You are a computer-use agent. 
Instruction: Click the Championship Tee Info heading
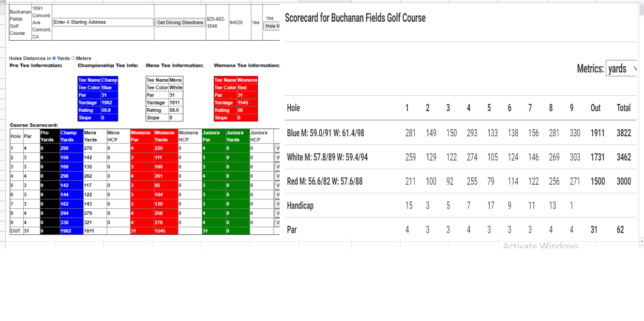(x=108, y=65)
